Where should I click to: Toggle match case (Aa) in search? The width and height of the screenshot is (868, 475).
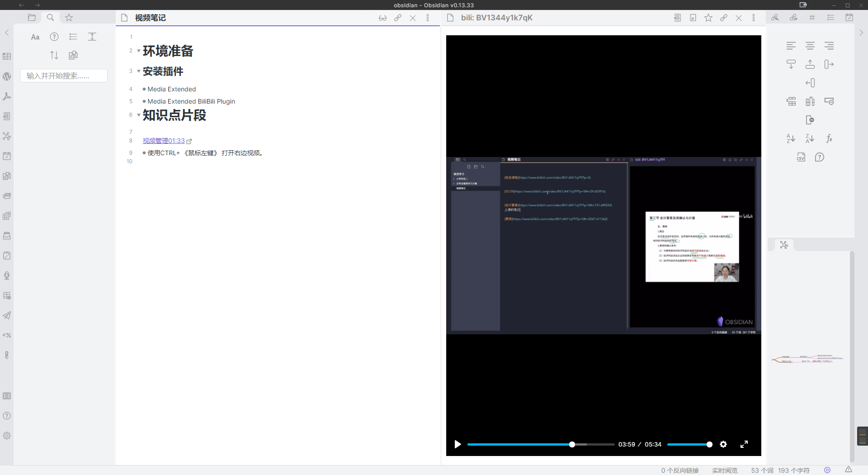pyautogui.click(x=35, y=37)
